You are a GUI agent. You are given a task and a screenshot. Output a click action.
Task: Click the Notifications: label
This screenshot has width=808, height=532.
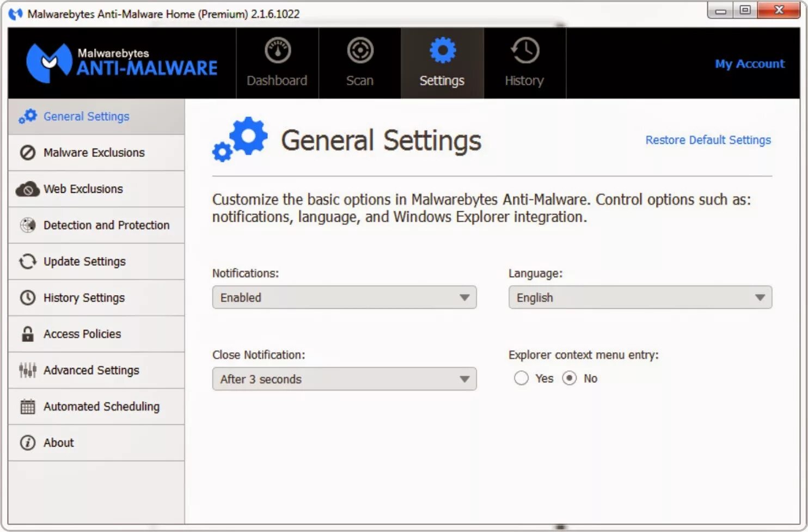pyautogui.click(x=246, y=273)
